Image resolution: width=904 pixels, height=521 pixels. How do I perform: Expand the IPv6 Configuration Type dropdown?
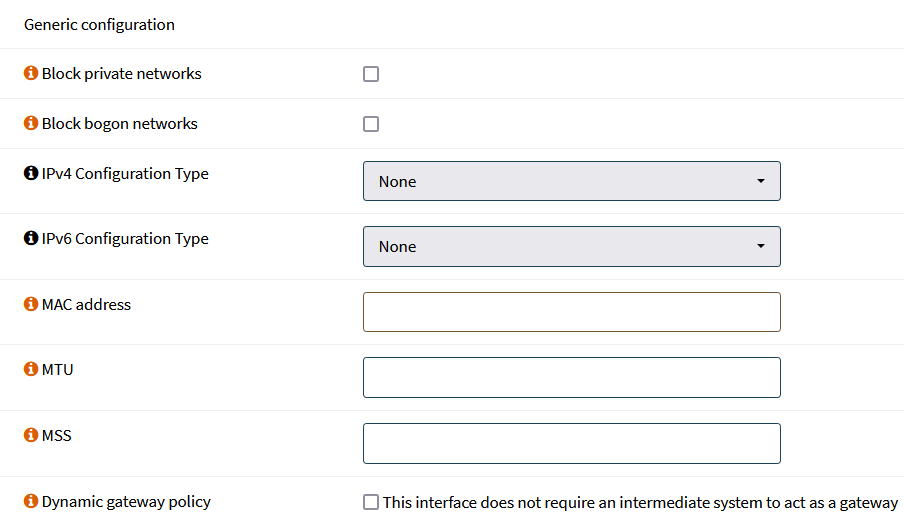(571, 246)
